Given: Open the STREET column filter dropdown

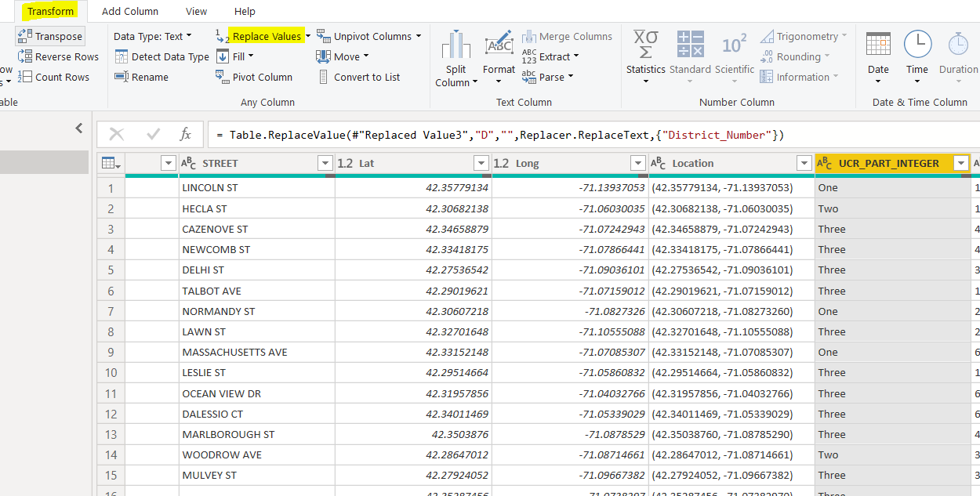Looking at the screenshot, I should tap(325, 163).
